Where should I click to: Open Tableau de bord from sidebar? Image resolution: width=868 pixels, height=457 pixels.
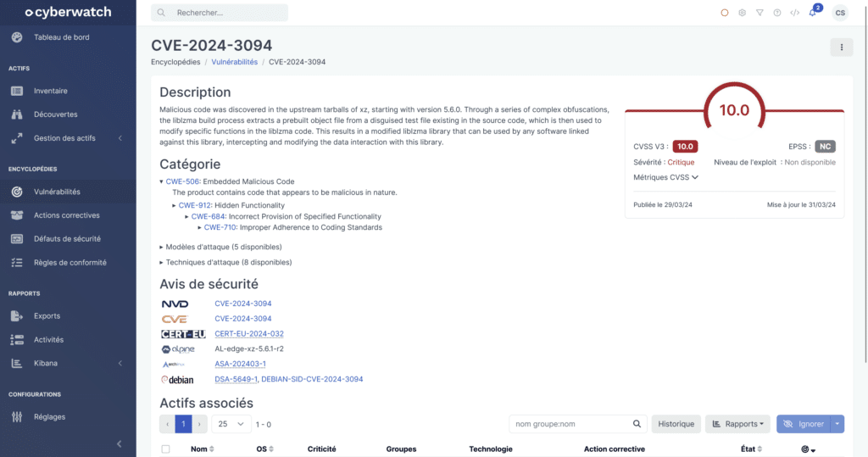(x=61, y=37)
